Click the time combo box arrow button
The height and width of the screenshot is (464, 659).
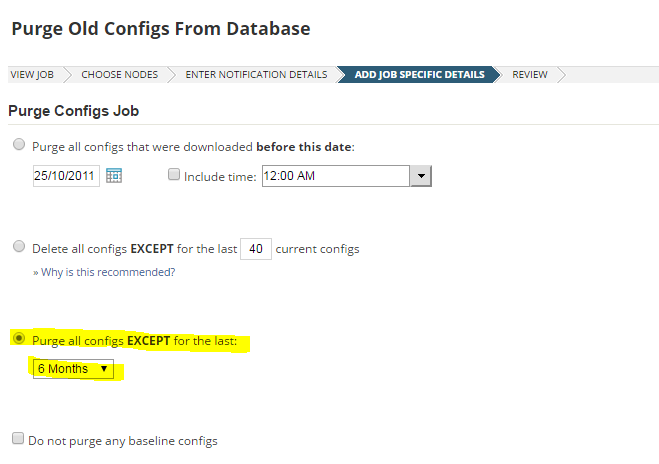pyautogui.click(x=421, y=176)
